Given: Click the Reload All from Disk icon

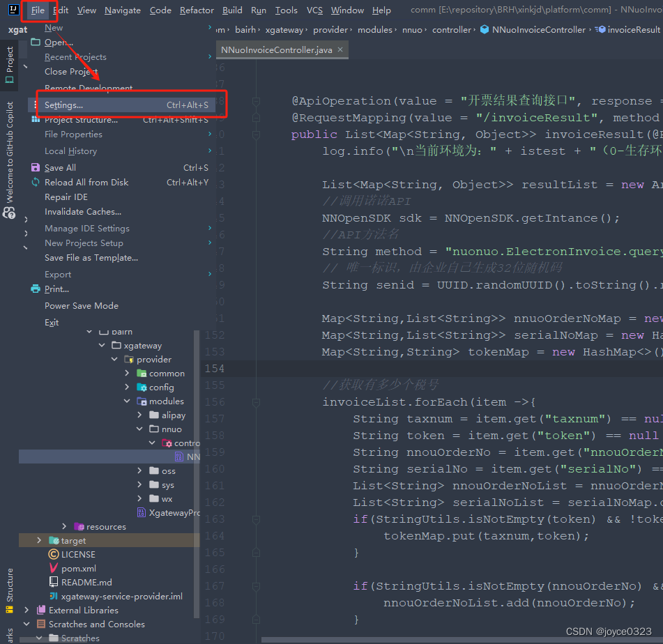Looking at the screenshot, I should click(36, 182).
